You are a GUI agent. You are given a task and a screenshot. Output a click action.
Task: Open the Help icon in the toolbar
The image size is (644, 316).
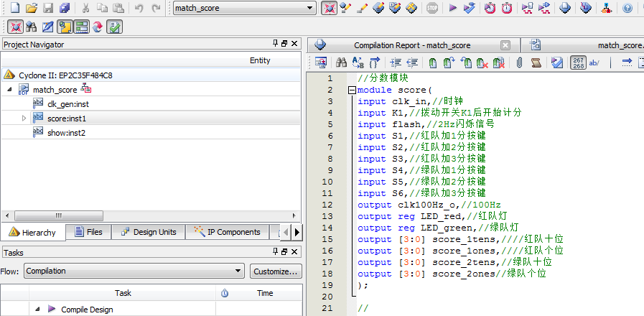coord(627,9)
